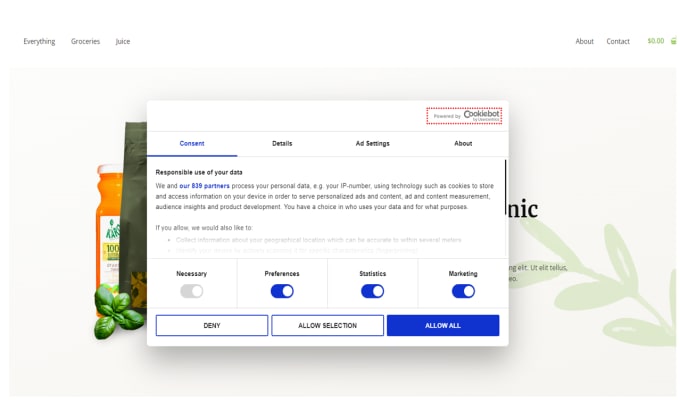Image resolution: width=680 pixels, height=409 pixels.
Task: Go to the Juice category
Action: pyautogui.click(x=123, y=41)
